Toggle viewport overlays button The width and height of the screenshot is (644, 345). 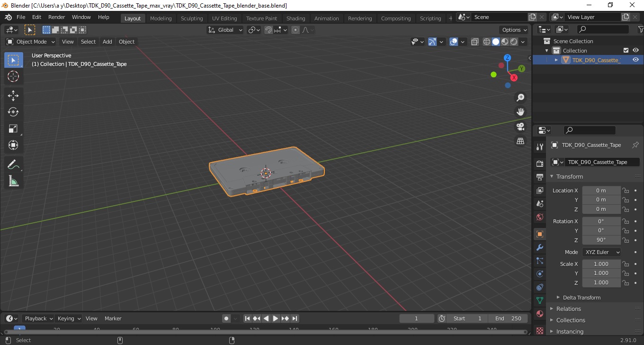pos(454,42)
